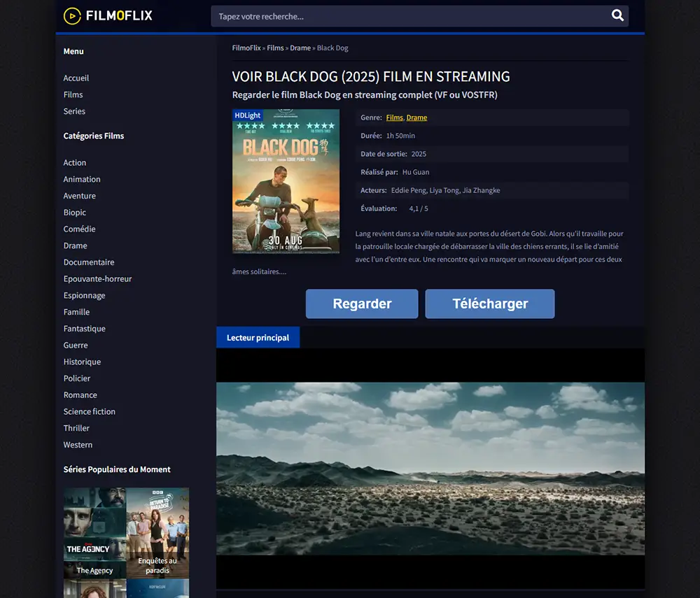Image resolution: width=700 pixels, height=598 pixels.
Task: Select the Famille category
Action: tap(76, 312)
